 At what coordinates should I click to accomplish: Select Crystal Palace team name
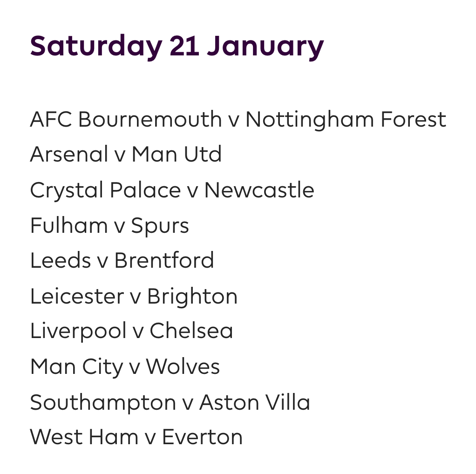click(x=105, y=190)
